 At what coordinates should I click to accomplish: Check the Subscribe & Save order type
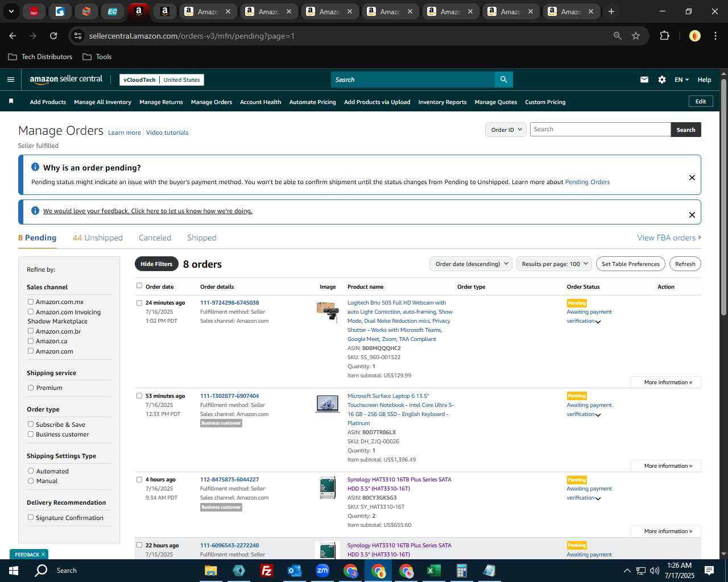point(31,424)
